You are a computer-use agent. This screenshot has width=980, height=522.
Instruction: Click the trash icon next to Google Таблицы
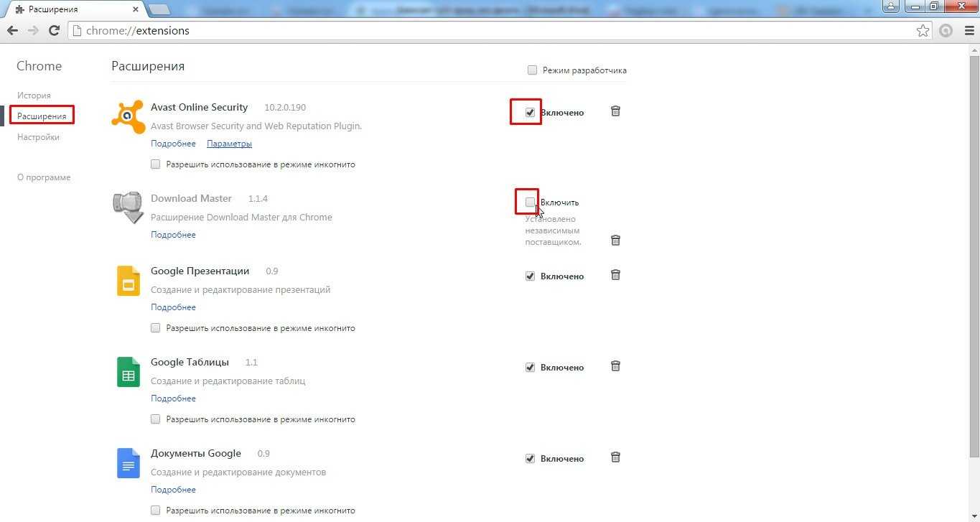pos(615,366)
